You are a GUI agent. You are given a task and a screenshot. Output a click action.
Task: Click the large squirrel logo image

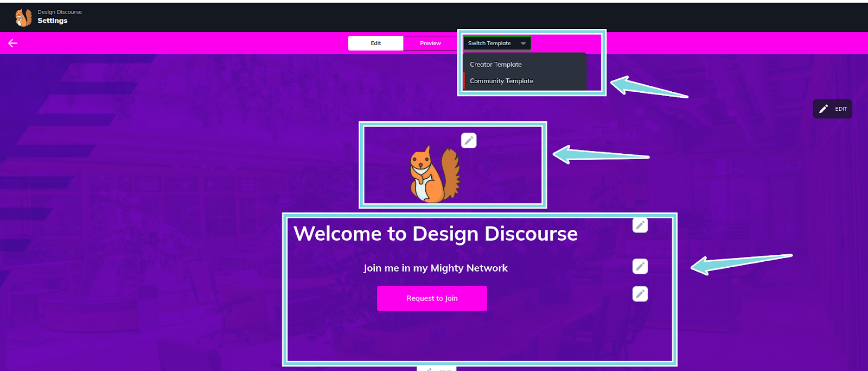tap(435, 174)
